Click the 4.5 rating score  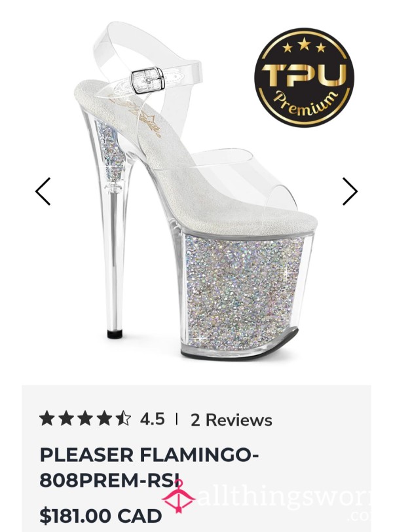(x=152, y=419)
